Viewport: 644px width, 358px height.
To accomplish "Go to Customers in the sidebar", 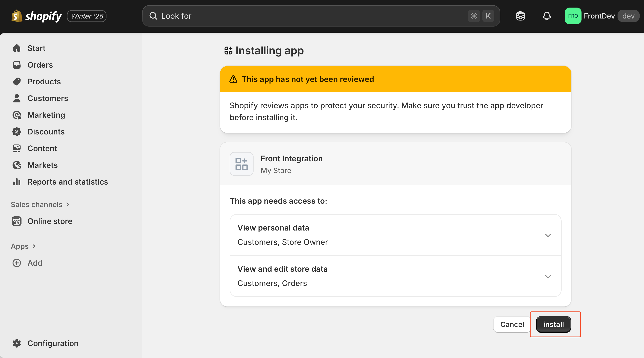I will point(48,98).
